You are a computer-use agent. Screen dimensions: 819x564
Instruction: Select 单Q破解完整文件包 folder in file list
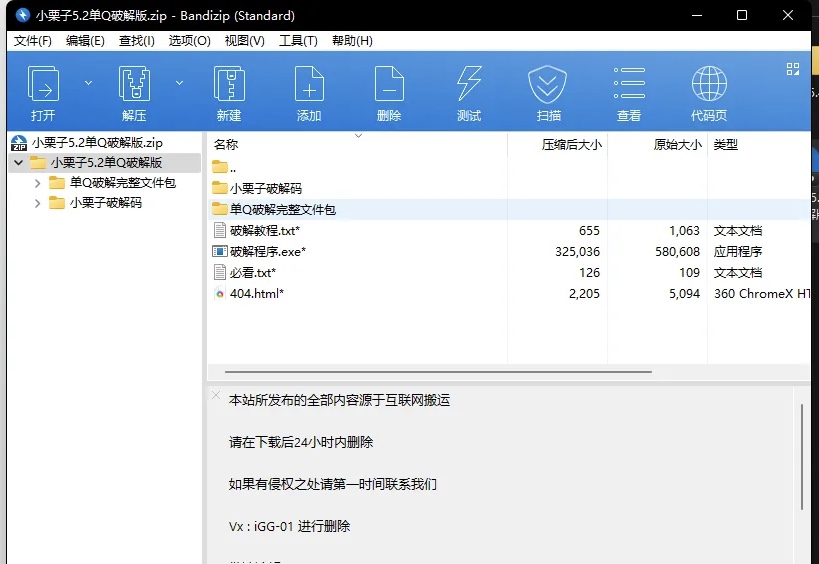coord(509,209)
